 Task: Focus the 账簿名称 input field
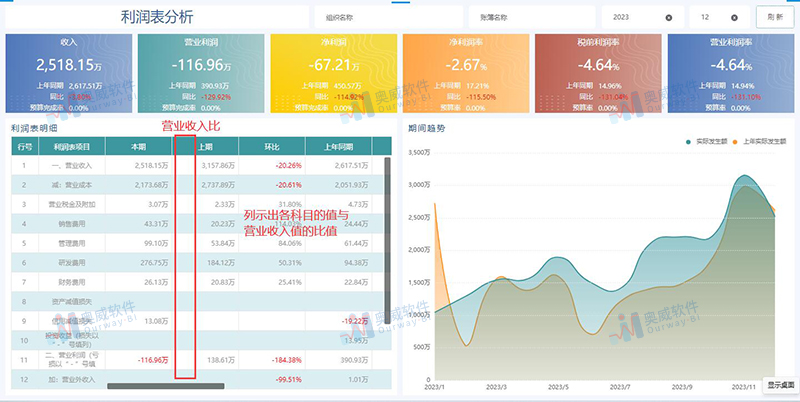tap(532, 17)
